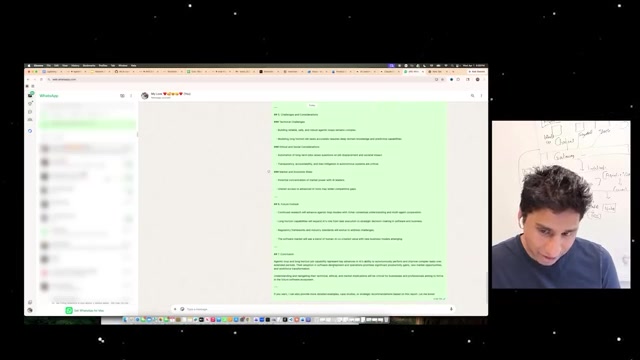Open your profile avatar at the bottom of the sidebar
640x360 pixels.
[30, 310]
